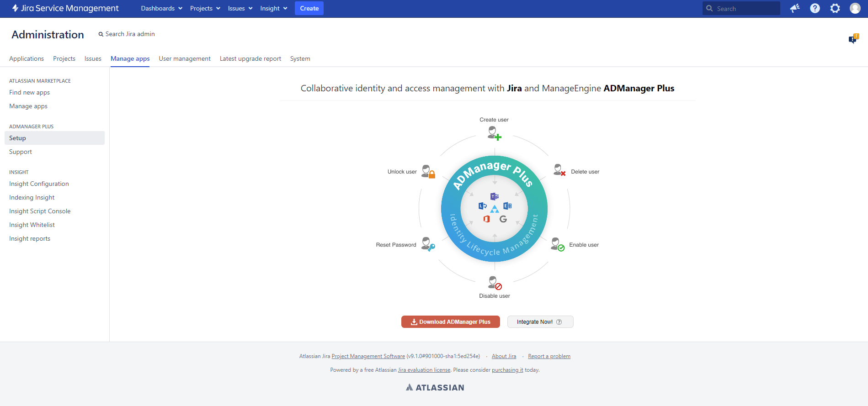Switch to the Applications tab
868x406 pixels.
(x=27, y=58)
